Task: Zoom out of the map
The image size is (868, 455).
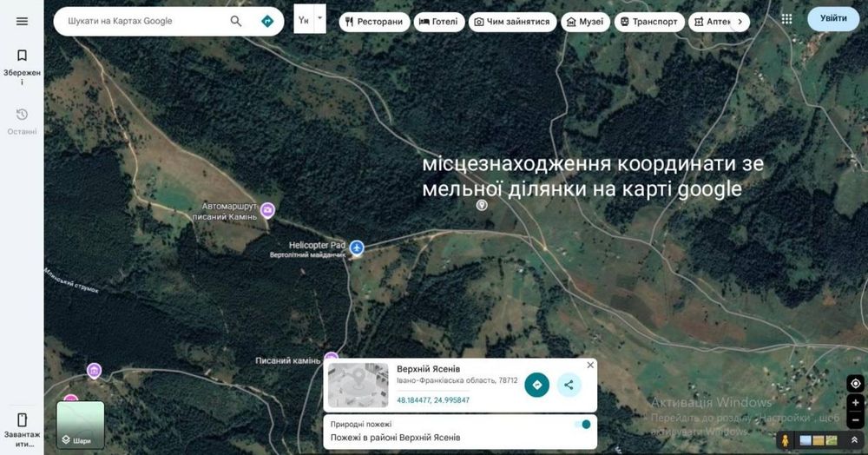Action: pos(855,420)
